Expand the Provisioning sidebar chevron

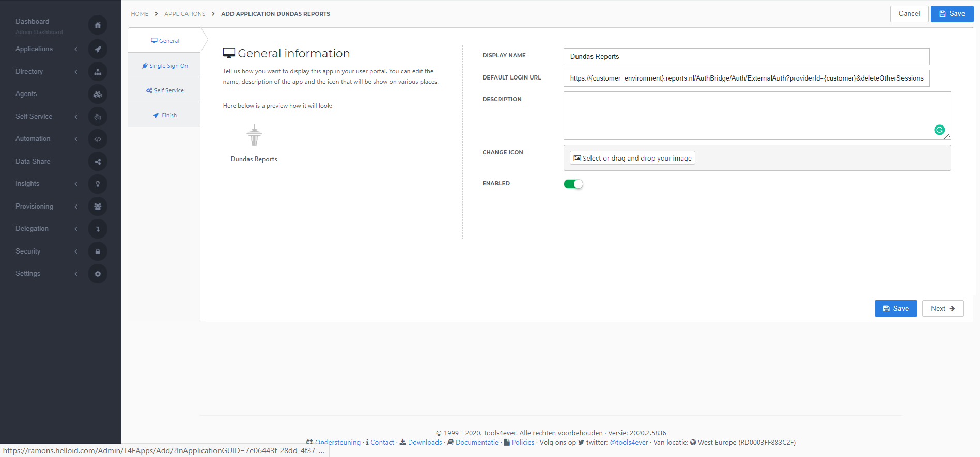76,207
